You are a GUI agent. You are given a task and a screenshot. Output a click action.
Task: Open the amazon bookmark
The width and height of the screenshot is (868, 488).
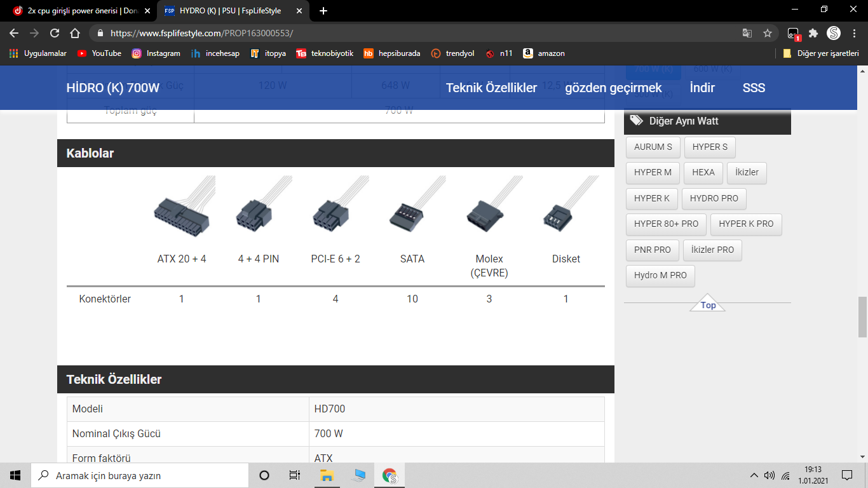[x=544, y=53]
